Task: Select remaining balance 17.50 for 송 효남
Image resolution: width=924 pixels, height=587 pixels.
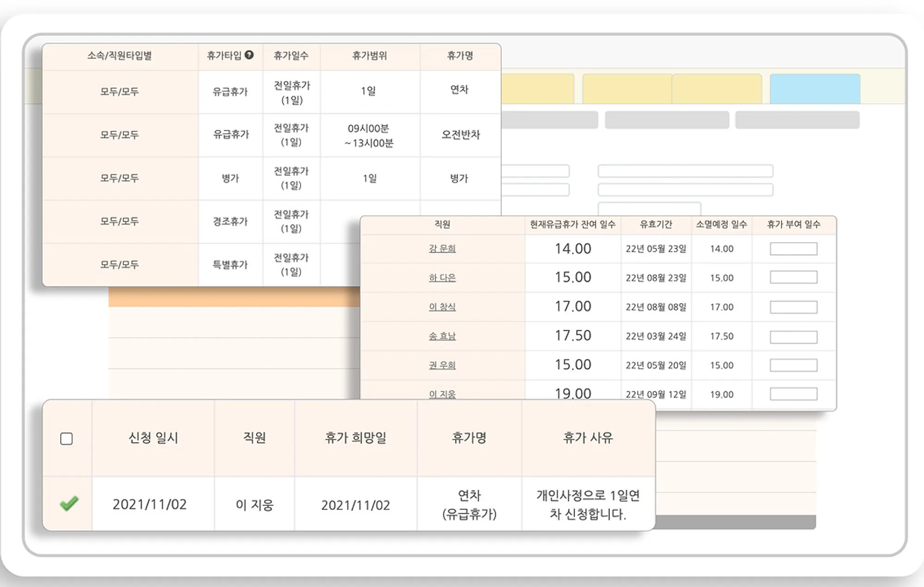Action: pos(573,336)
